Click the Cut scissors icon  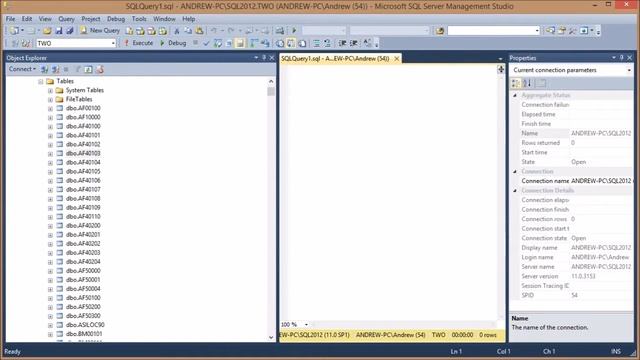pos(177,31)
